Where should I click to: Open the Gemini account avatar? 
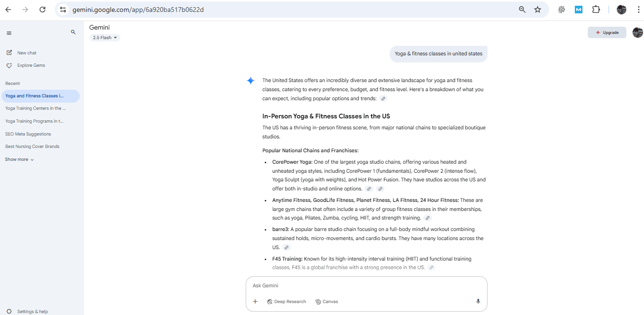[x=637, y=32]
